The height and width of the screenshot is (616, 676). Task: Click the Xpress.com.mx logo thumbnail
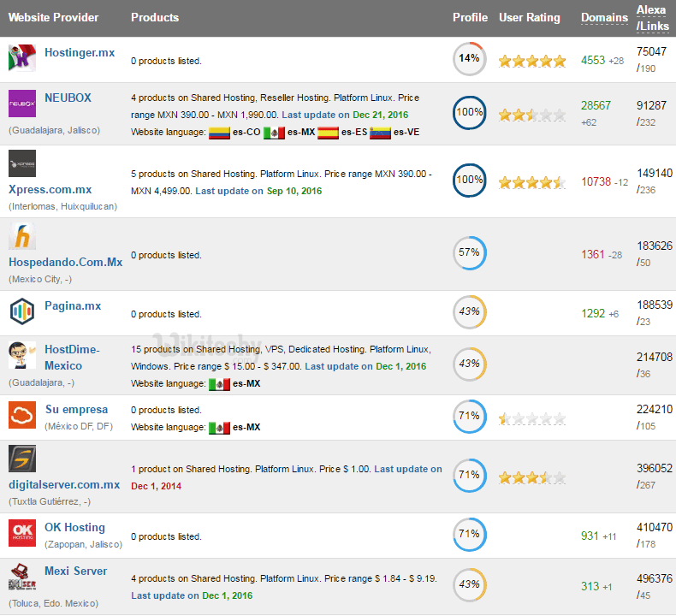(22, 163)
